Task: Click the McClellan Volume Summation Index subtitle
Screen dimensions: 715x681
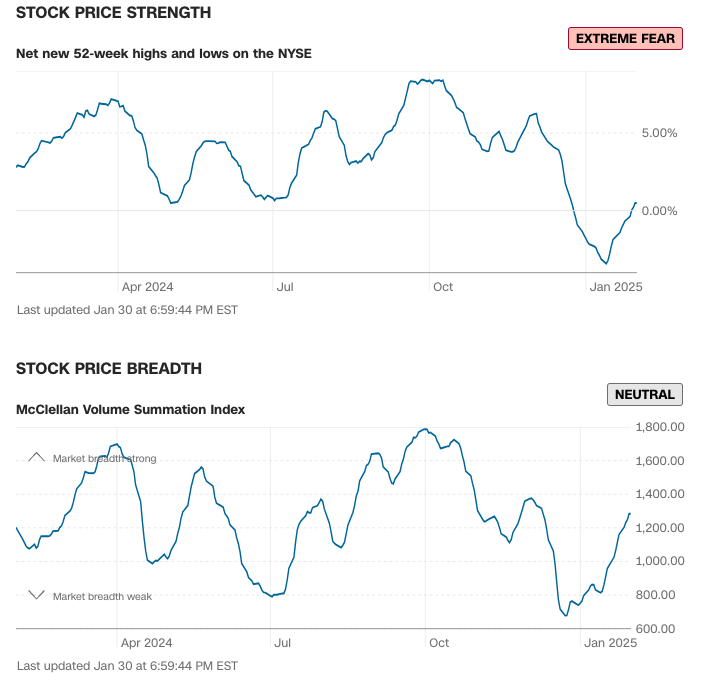Action: click(x=131, y=409)
